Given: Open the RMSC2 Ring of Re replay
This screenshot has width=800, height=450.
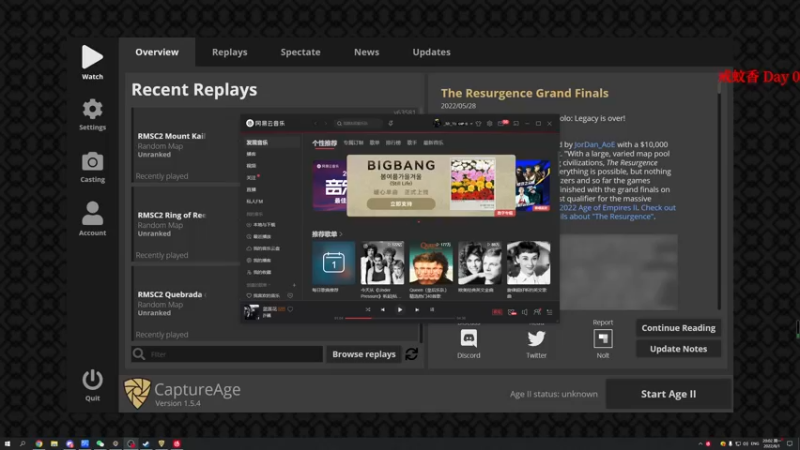Looking at the screenshot, I should (186, 224).
